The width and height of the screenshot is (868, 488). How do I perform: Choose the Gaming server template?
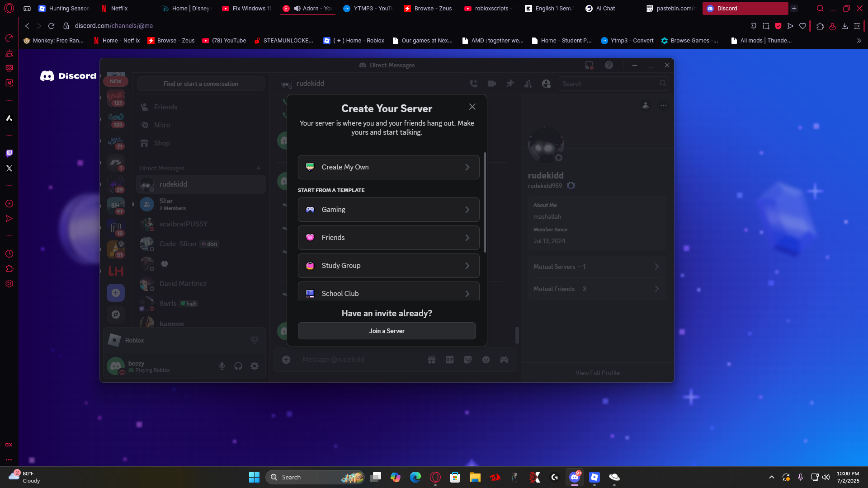389,210
